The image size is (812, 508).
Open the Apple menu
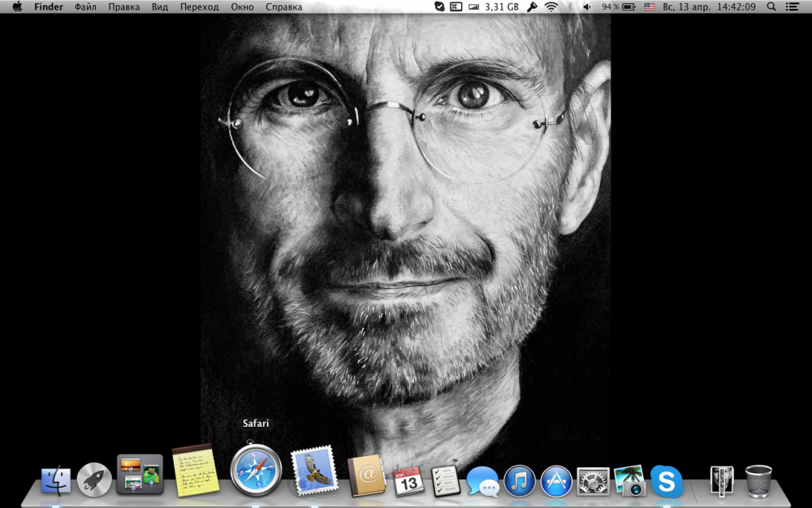click(16, 7)
